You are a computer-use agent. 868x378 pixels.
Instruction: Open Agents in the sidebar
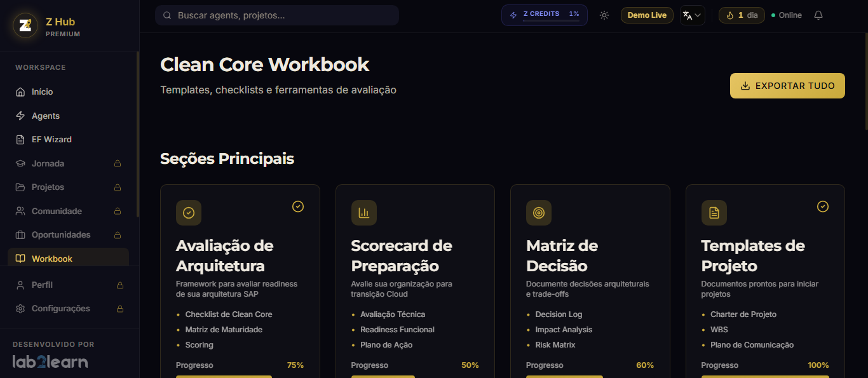[x=69, y=116]
